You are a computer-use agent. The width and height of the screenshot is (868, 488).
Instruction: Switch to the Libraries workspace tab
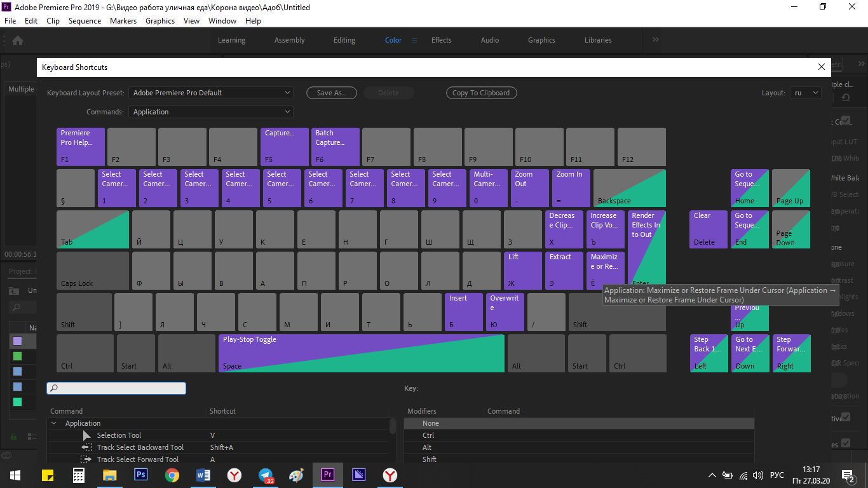[598, 40]
